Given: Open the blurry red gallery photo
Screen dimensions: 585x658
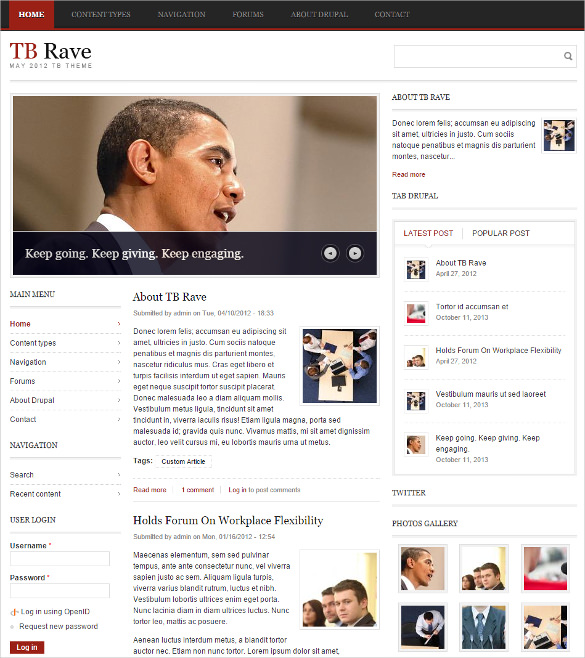Looking at the screenshot, I should point(545,568).
